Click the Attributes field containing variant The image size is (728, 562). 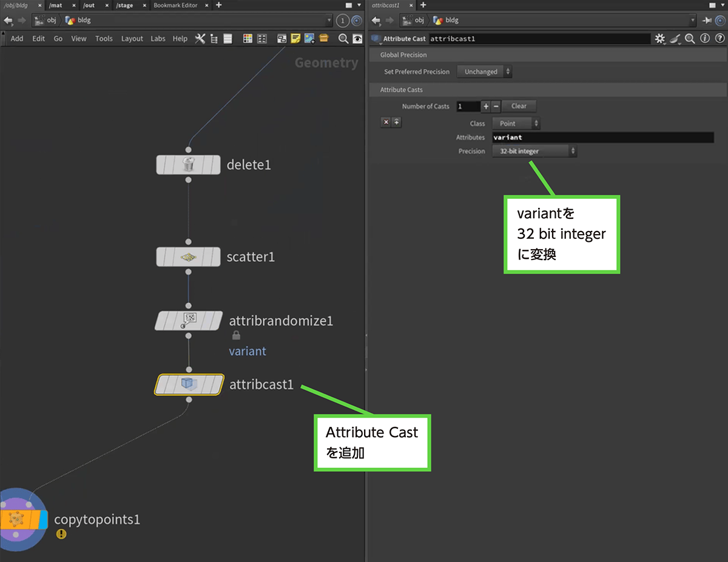point(602,138)
